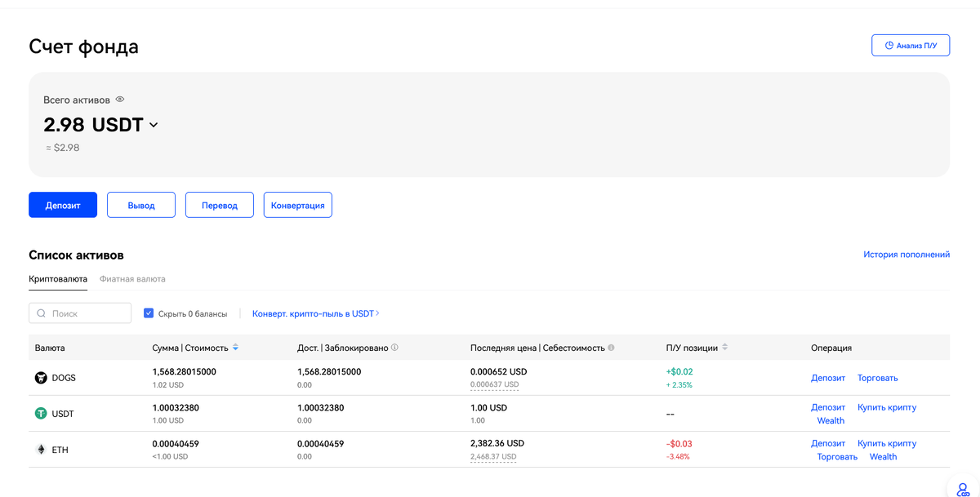Click the blue Депозит button
980x497 pixels.
[x=63, y=205]
